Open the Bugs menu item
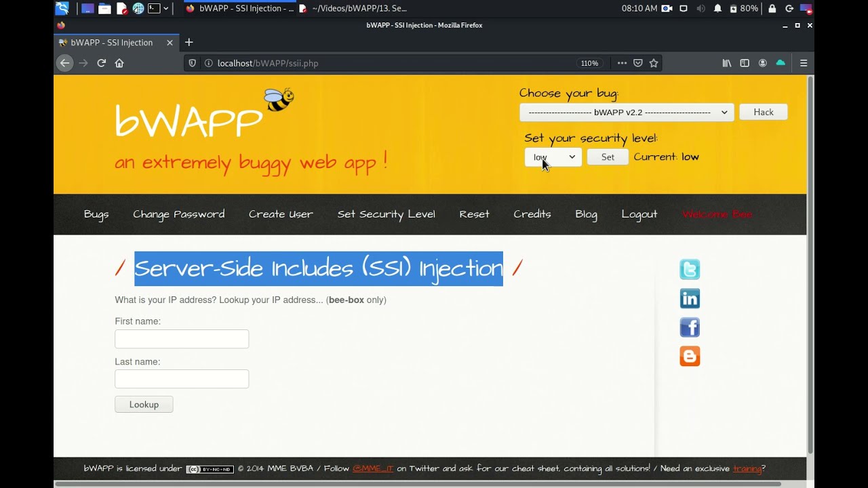 tap(96, 214)
